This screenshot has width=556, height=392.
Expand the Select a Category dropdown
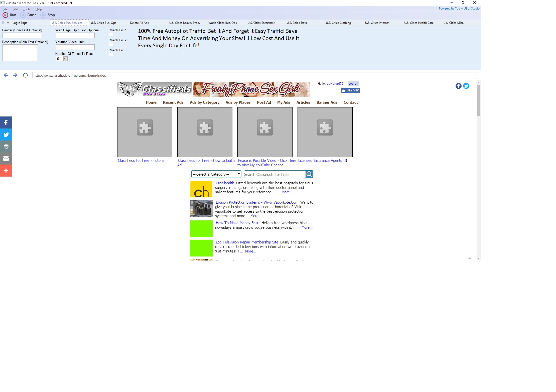pyautogui.click(x=216, y=174)
